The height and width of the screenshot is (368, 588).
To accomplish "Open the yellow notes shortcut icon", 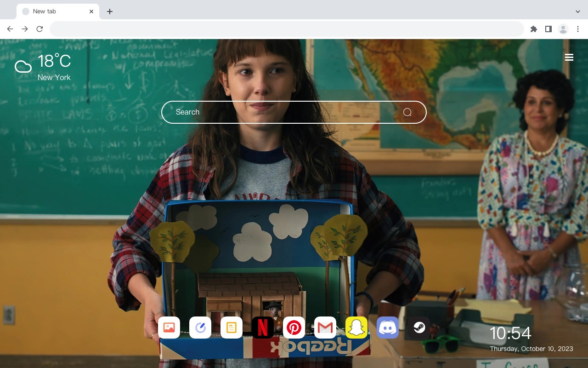I will (232, 328).
